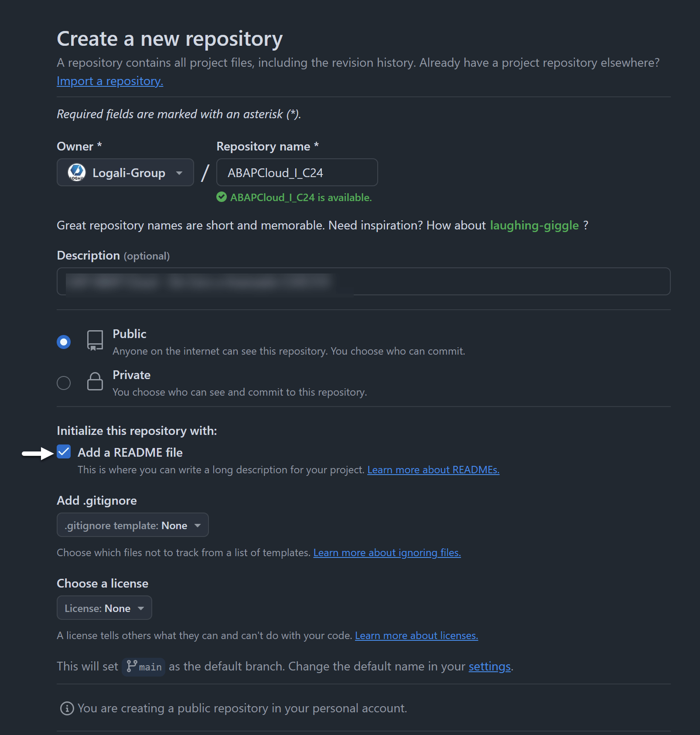
Task: Select the Public visibility option
Action: 64,342
